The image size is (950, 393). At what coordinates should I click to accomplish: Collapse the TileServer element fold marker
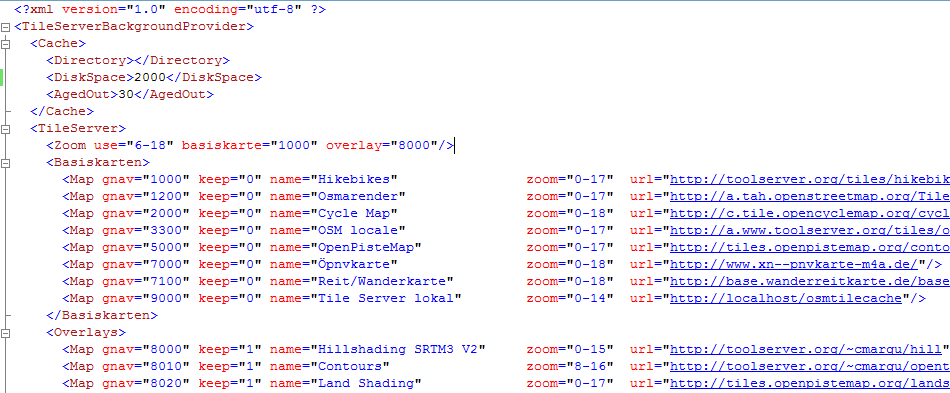(x=5, y=128)
